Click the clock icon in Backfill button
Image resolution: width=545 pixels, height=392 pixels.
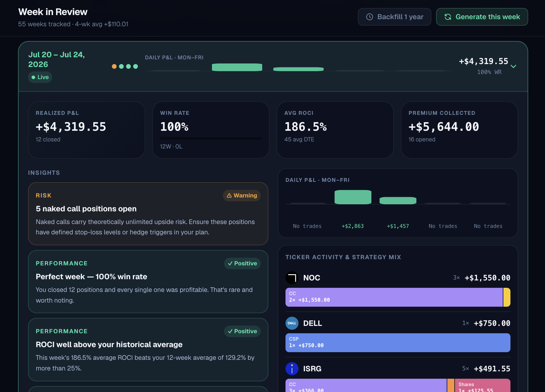click(370, 17)
